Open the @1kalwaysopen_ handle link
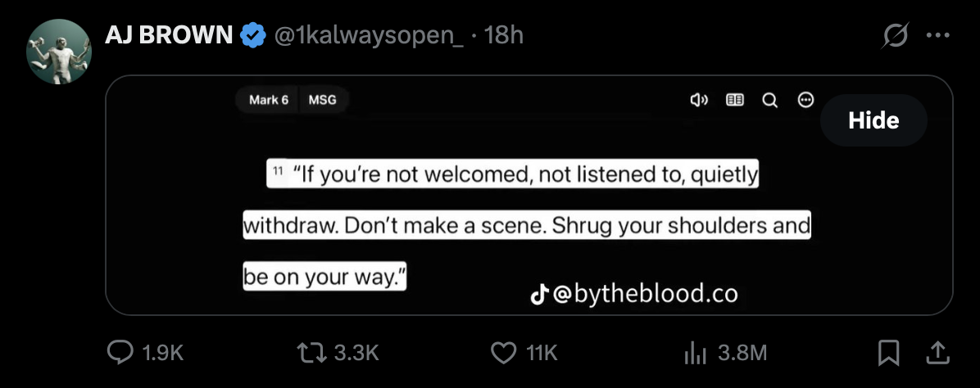The height and width of the screenshot is (388, 980). tap(367, 35)
